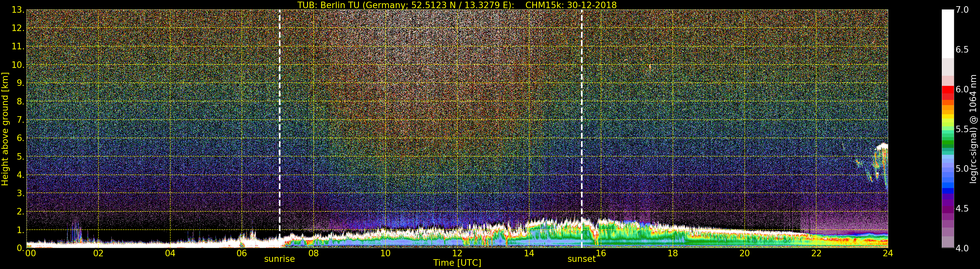Click the '06' time axis tick label
Image resolution: width=980 pixels, height=269 pixels.
point(242,253)
